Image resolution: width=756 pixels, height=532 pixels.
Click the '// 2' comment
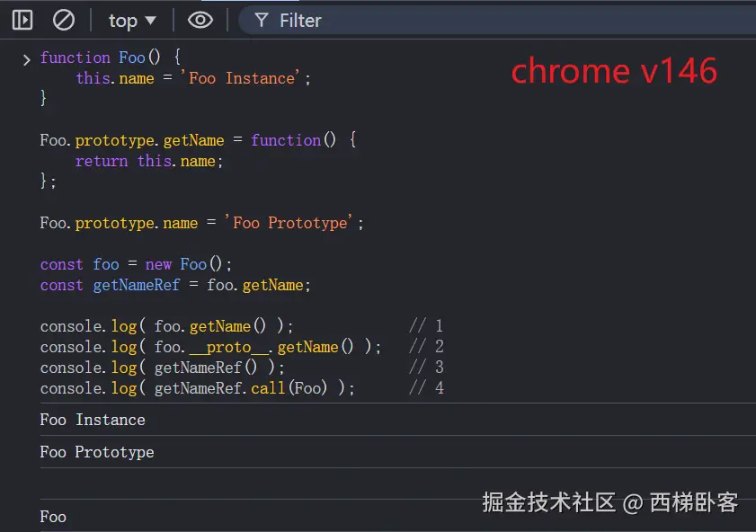coord(426,347)
